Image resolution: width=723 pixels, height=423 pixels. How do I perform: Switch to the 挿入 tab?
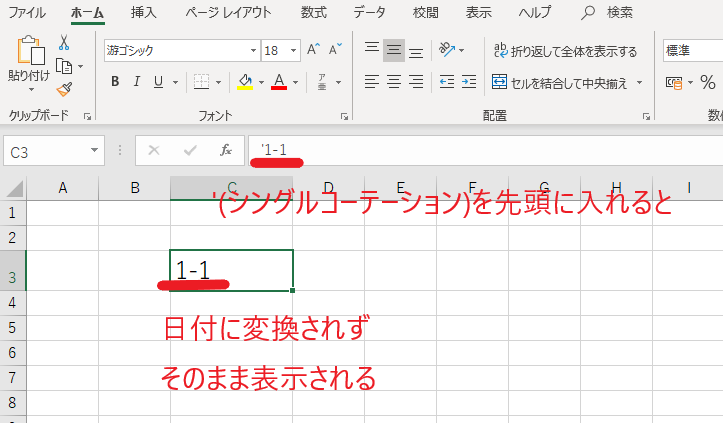pos(143,12)
